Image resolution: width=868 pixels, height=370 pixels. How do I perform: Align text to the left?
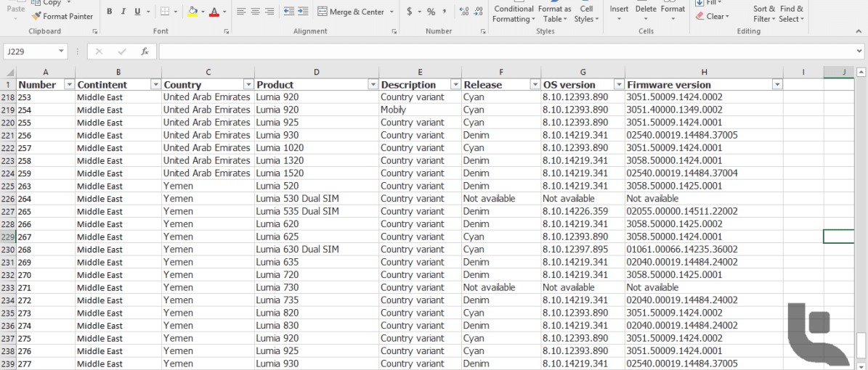[241, 12]
